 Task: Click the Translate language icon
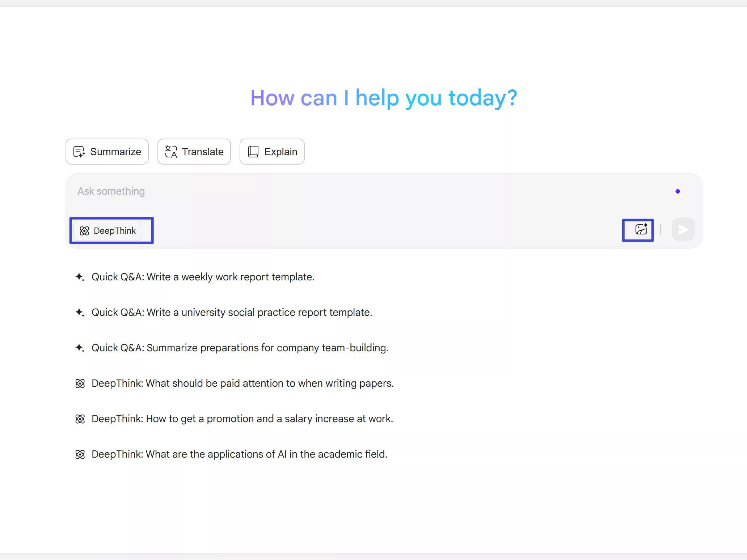171,152
